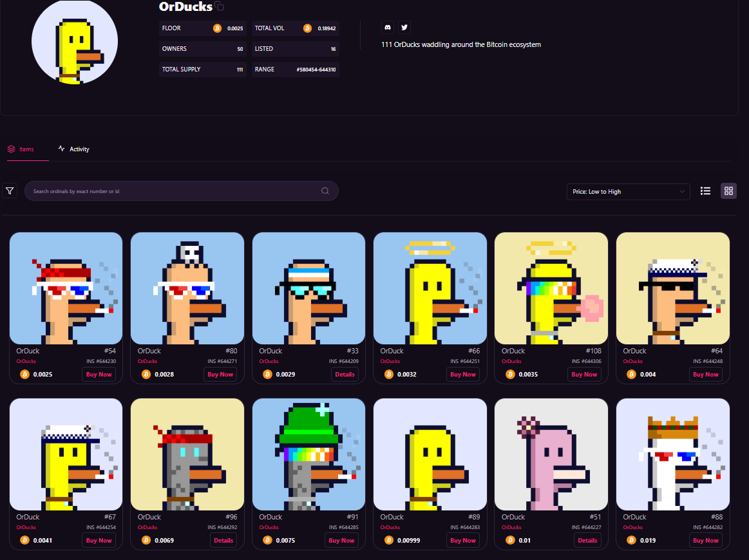Viewport: 749px width, 560px height.
Task: Open OrDuck #33 image thumbnail
Action: coord(308,288)
